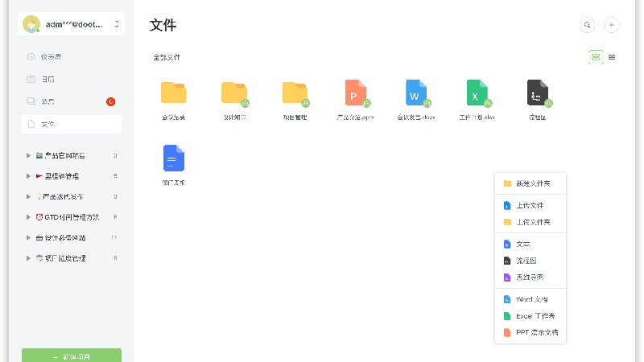Choose 新建文件夹 (new folder) in menu
This screenshot has width=644, height=362.
[530, 183]
